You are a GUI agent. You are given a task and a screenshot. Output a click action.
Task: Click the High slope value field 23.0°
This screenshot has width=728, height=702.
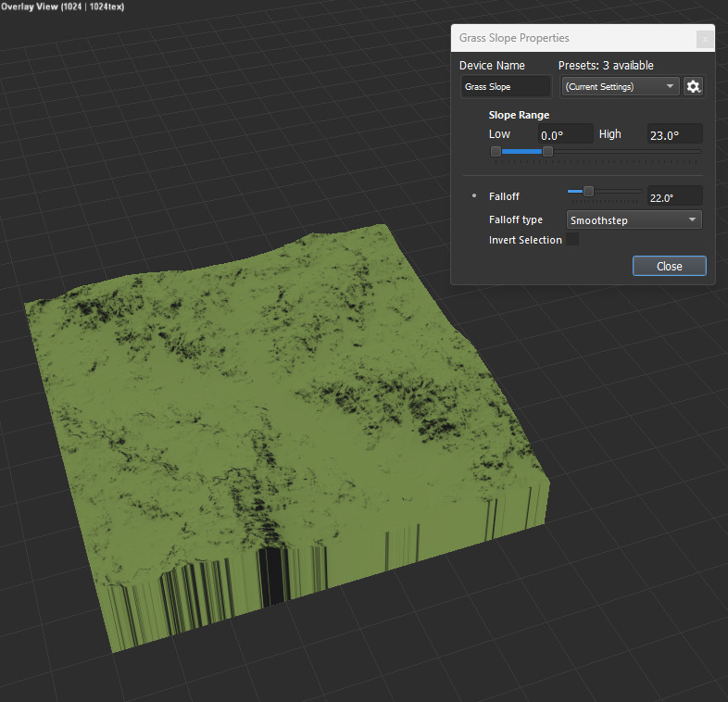pyautogui.click(x=674, y=135)
